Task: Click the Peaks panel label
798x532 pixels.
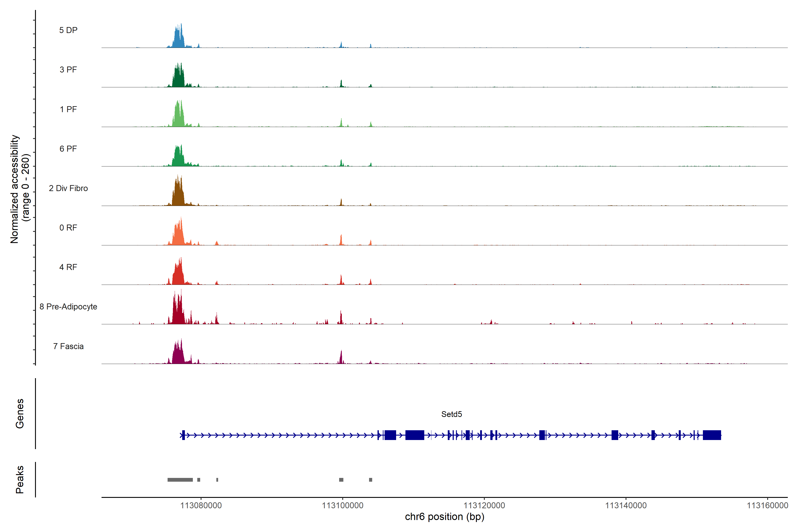Action: 20,479
